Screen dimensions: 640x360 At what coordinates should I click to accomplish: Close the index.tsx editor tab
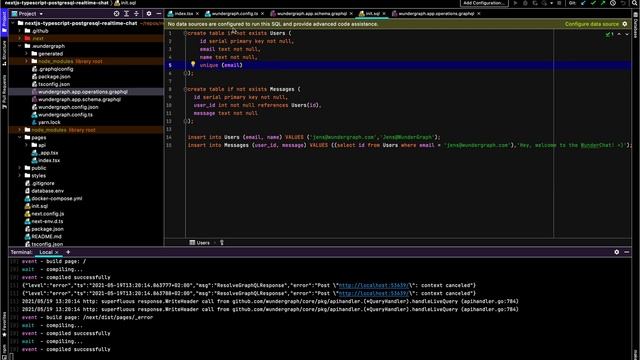click(x=198, y=13)
